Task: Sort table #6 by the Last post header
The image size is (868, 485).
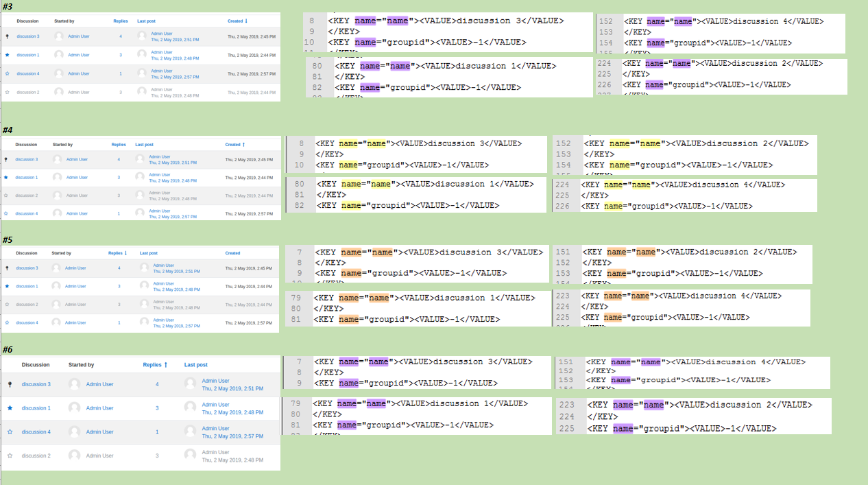Action: click(x=196, y=365)
